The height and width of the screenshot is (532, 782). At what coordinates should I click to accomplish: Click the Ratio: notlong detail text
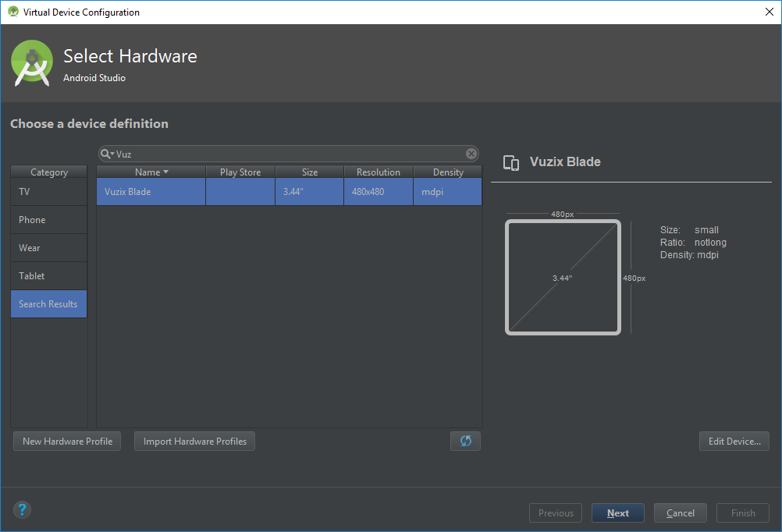pyautogui.click(x=693, y=243)
